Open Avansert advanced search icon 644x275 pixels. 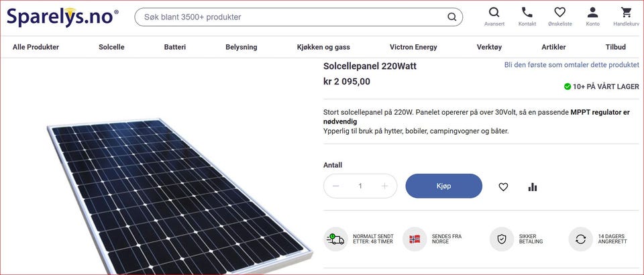click(494, 13)
